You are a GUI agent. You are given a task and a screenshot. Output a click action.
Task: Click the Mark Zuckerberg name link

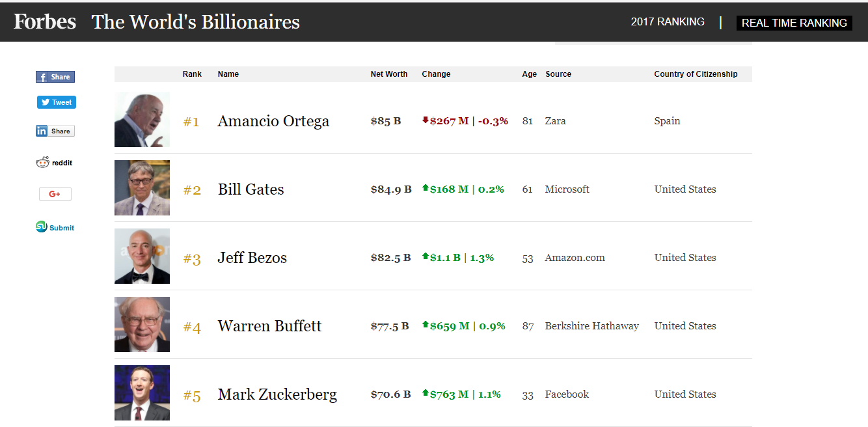pyautogui.click(x=277, y=394)
